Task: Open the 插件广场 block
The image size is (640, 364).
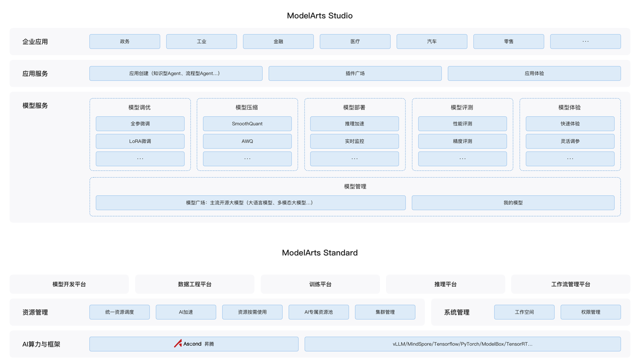Action: (355, 73)
